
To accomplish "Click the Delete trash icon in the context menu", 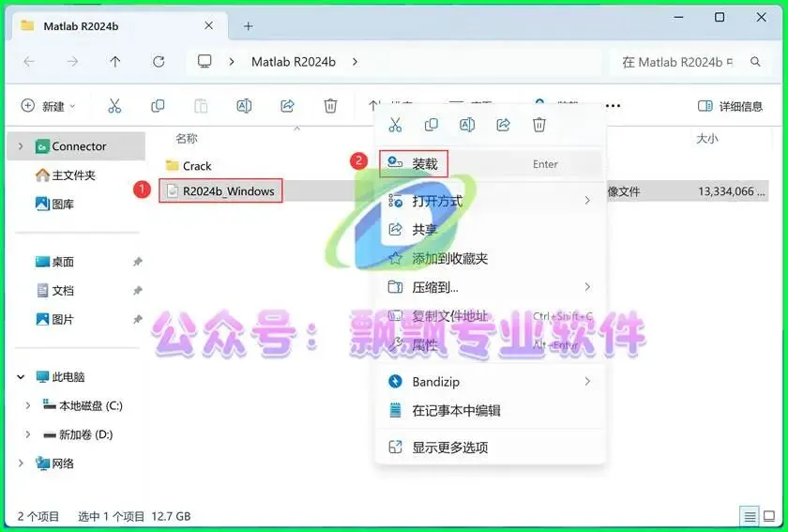I will (x=539, y=125).
